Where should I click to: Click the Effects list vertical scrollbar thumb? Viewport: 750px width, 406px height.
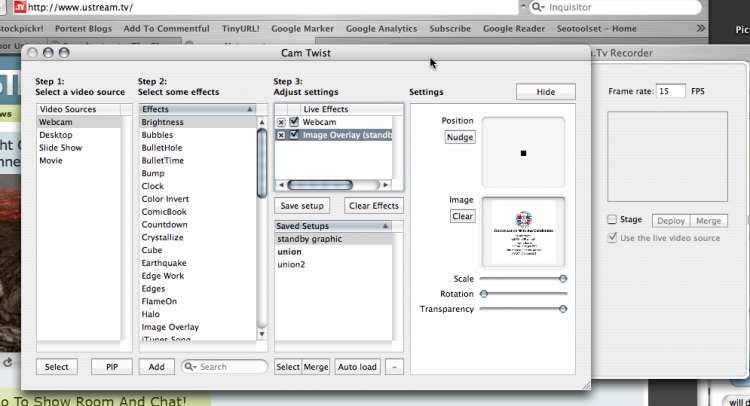pyautogui.click(x=262, y=163)
